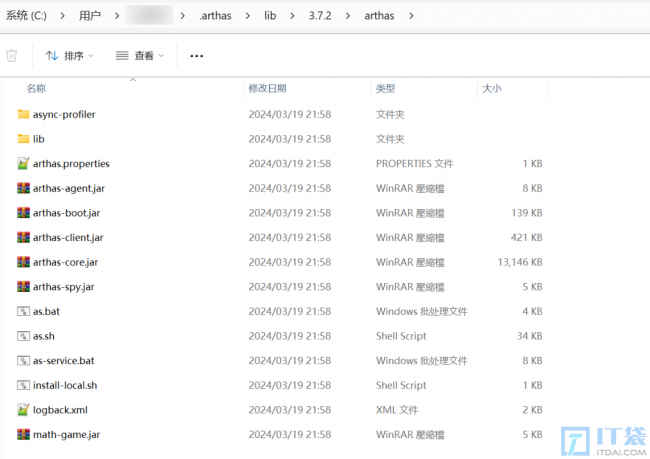Image resolution: width=650 pixels, height=459 pixels.
Task: Select the async-profiler folder name
Action: click(x=64, y=114)
